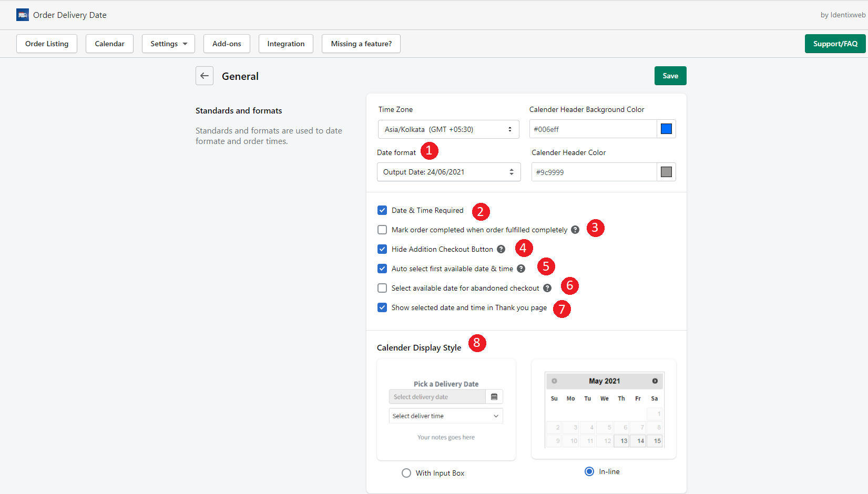Go to next month in May 2021 calendar
The height and width of the screenshot is (494, 868).
pos(655,381)
